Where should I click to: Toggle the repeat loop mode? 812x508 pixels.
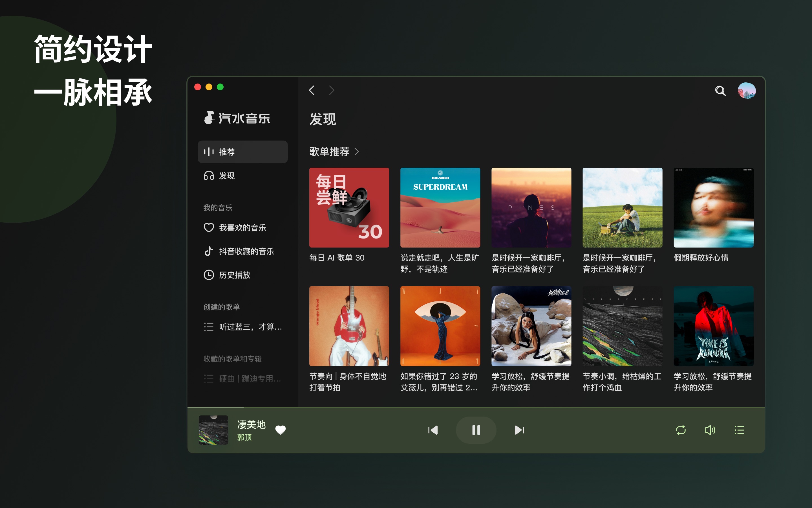681,430
